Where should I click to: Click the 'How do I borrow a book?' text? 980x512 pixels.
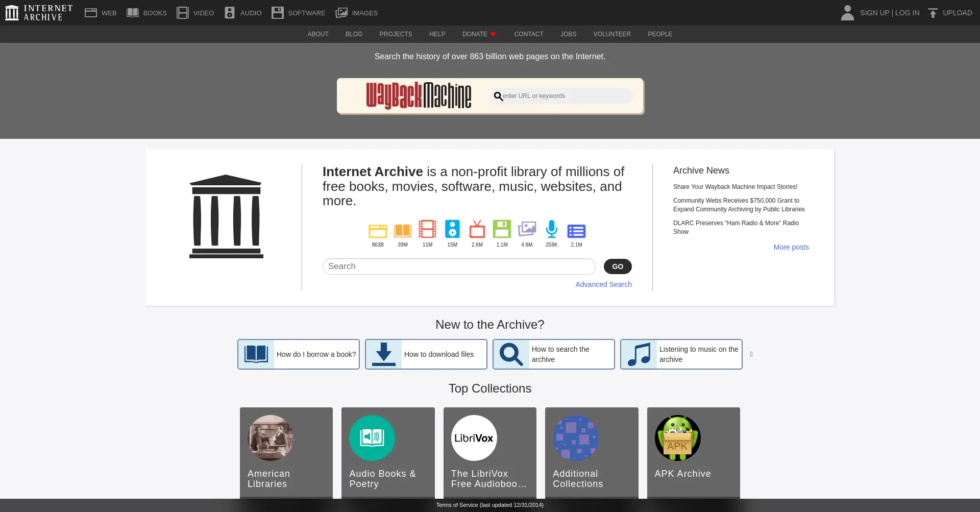click(316, 354)
